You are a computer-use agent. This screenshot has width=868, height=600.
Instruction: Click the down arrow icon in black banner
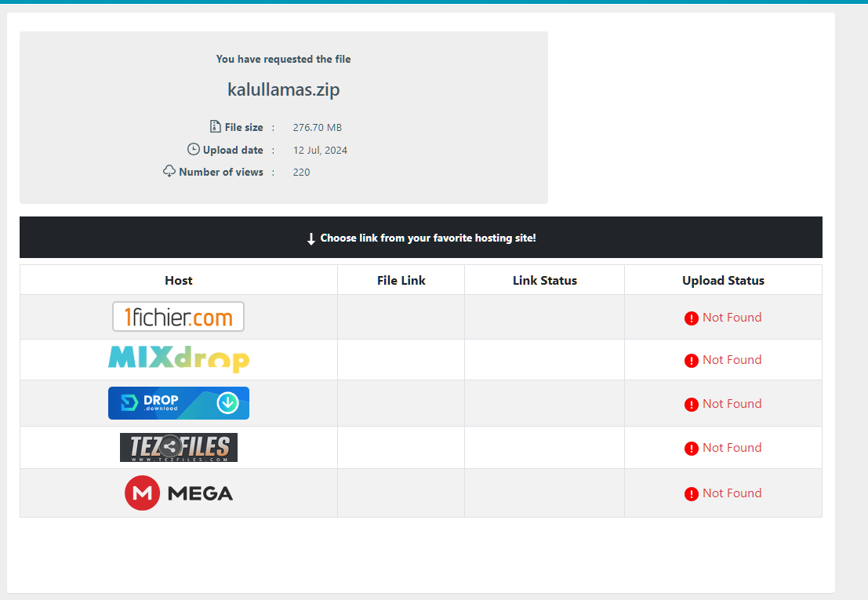pos(311,238)
